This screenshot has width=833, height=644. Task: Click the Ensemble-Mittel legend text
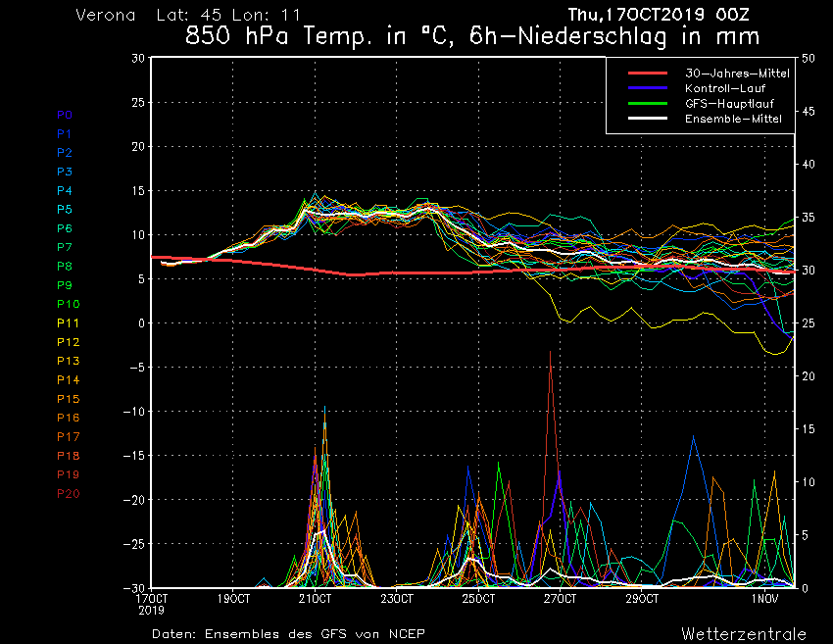point(733,119)
